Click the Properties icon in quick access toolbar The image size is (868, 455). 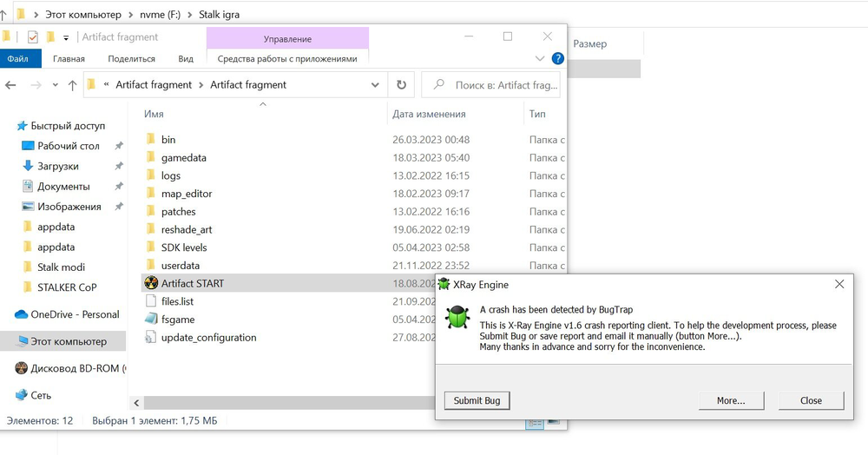[x=33, y=37]
